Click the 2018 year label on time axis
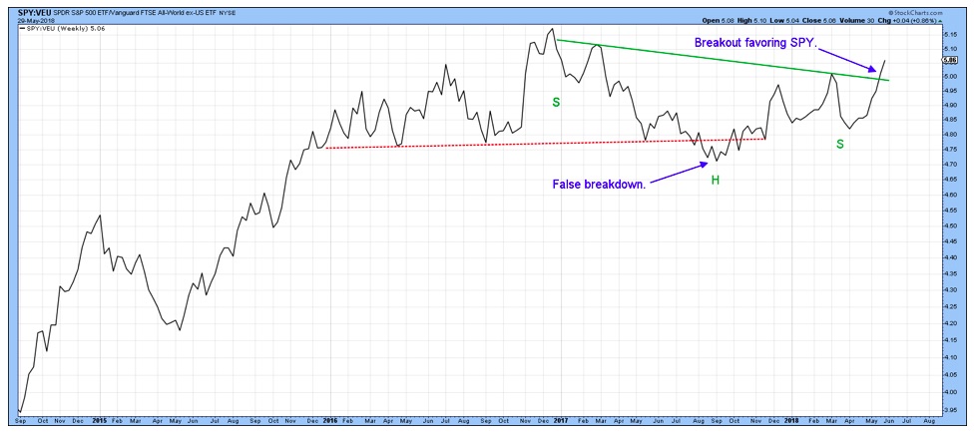980x436 pixels. pyautogui.click(x=791, y=422)
